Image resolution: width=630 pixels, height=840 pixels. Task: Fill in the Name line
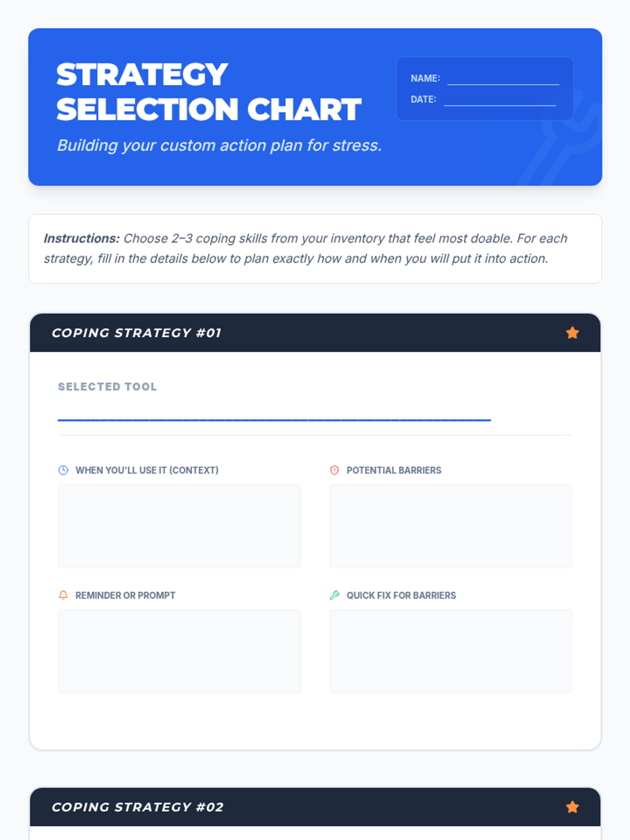pyautogui.click(x=503, y=79)
